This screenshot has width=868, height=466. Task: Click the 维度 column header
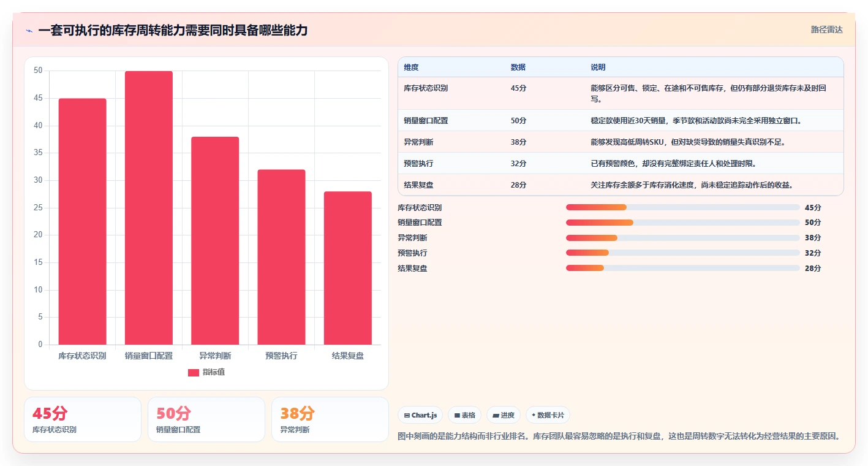tap(411, 67)
